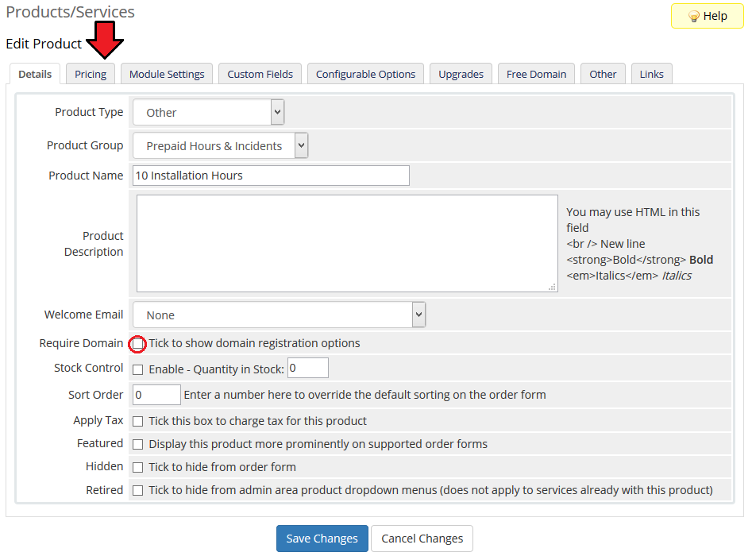Click inside the Product Description textarea

[x=347, y=243]
